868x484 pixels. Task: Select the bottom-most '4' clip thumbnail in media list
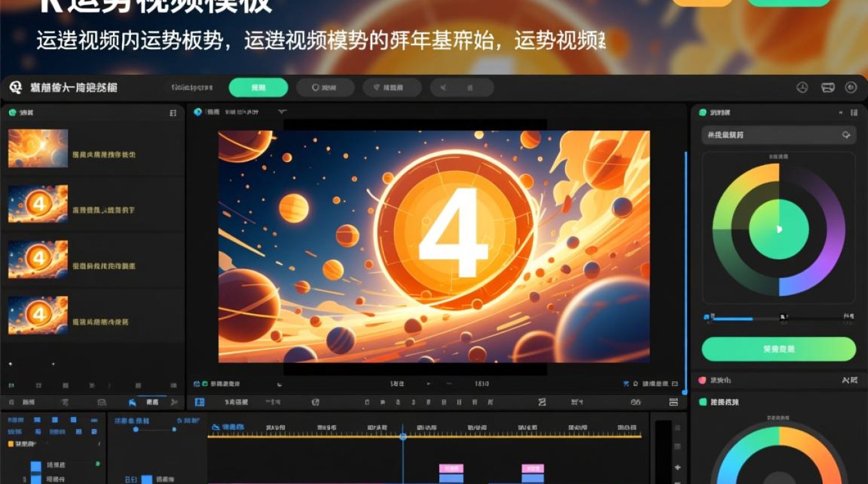(38, 316)
